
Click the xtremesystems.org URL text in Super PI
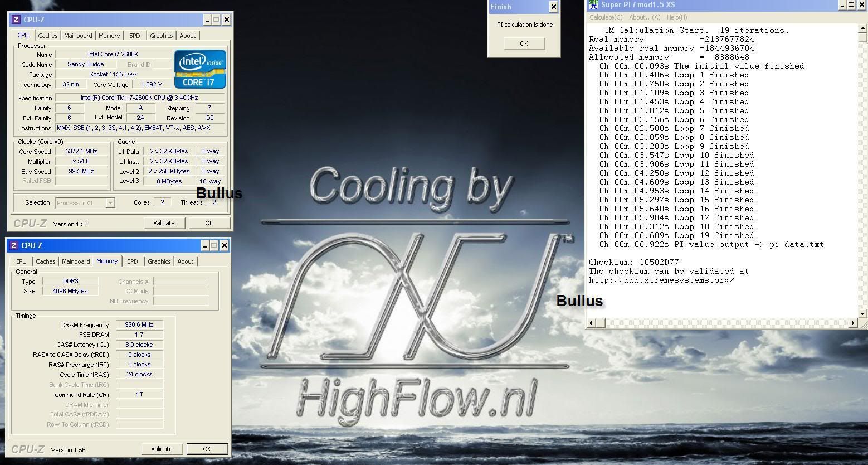click(x=662, y=280)
